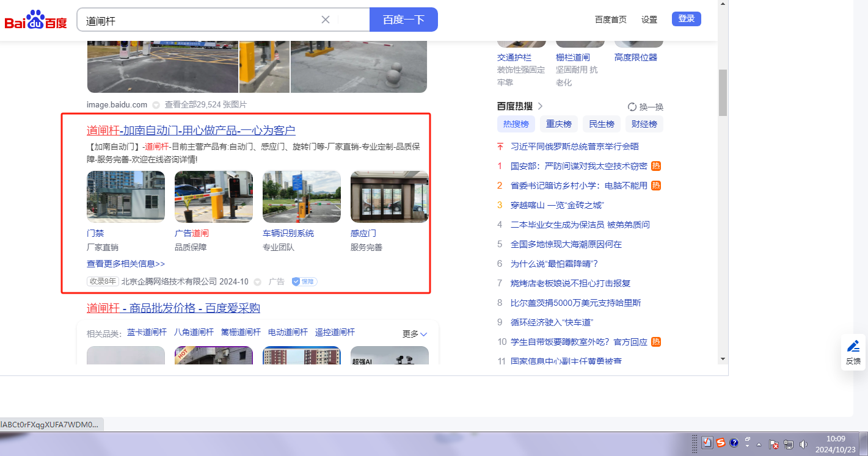This screenshot has width=868, height=456.
Task: Click the 换一换 refresh icon
Action: (632, 107)
